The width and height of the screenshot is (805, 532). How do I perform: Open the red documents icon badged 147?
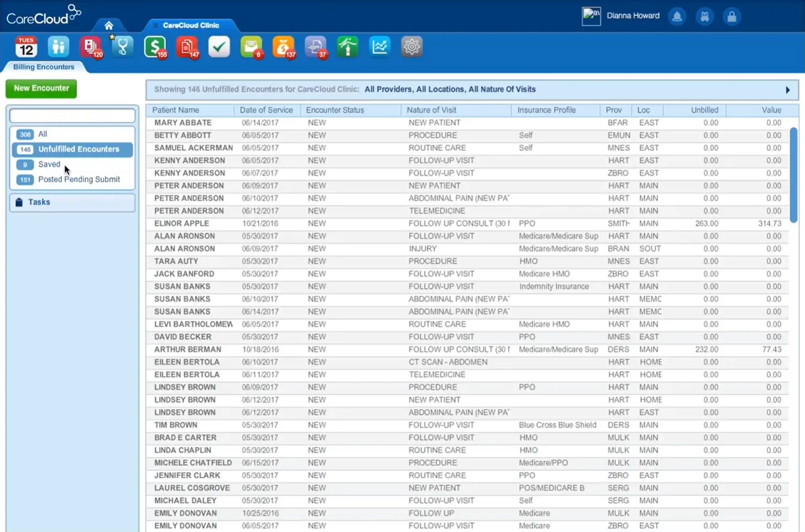[x=187, y=47]
